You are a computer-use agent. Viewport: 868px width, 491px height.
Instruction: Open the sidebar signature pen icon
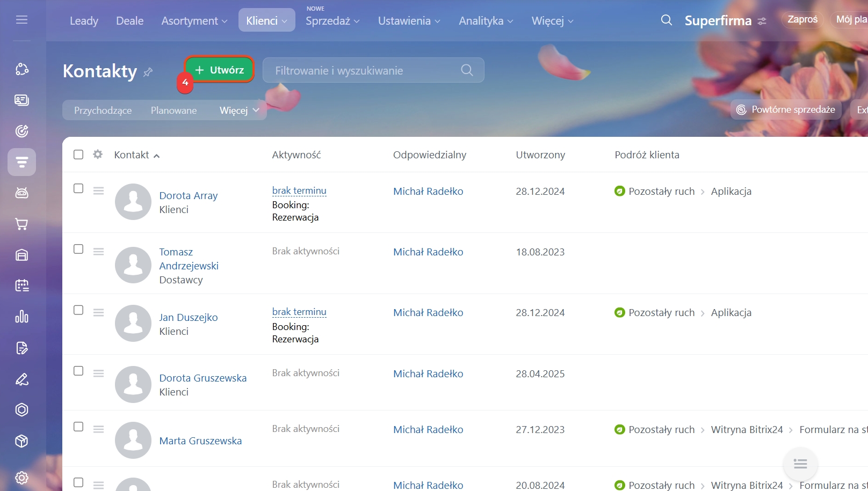[21, 379]
